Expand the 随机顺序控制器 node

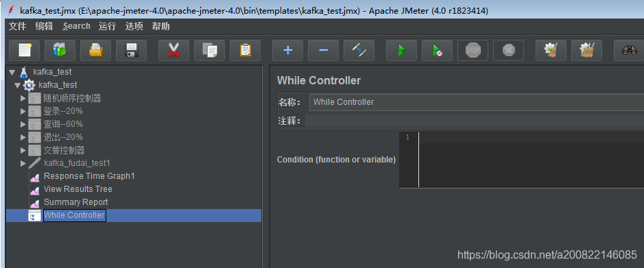23,99
